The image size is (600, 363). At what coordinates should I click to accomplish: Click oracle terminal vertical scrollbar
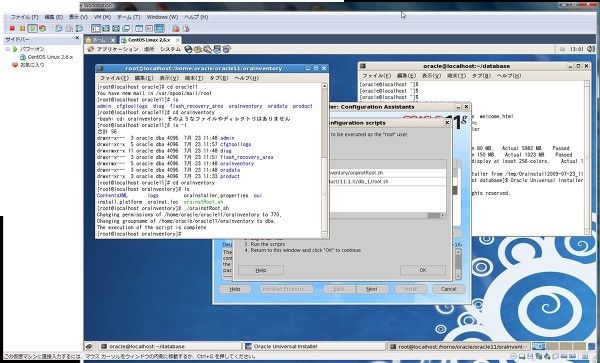[x=587, y=157]
